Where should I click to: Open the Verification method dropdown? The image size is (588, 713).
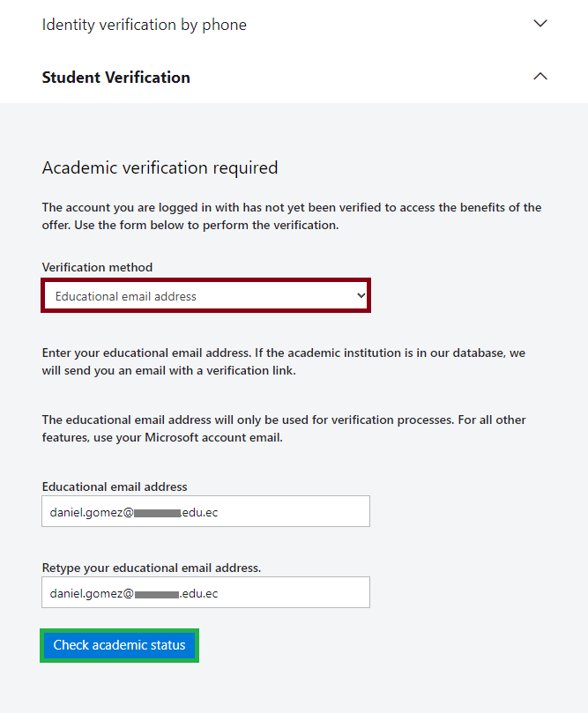point(205,296)
